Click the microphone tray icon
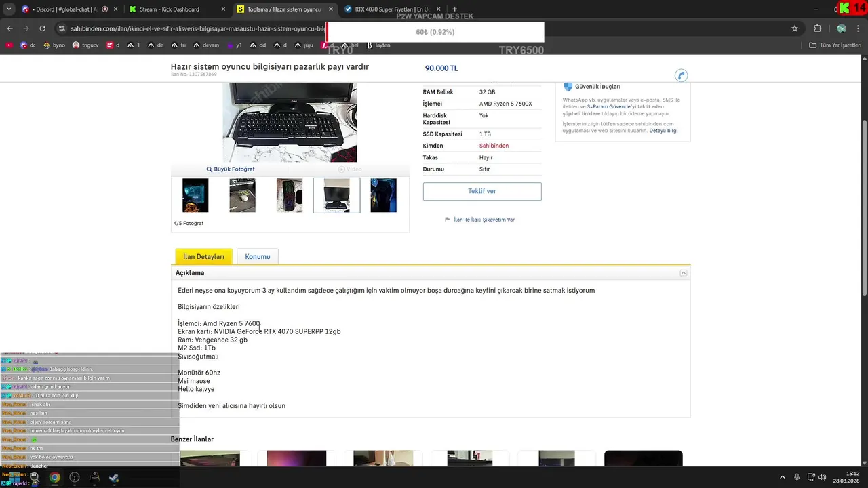Image resolution: width=868 pixels, height=488 pixels. coord(797,477)
